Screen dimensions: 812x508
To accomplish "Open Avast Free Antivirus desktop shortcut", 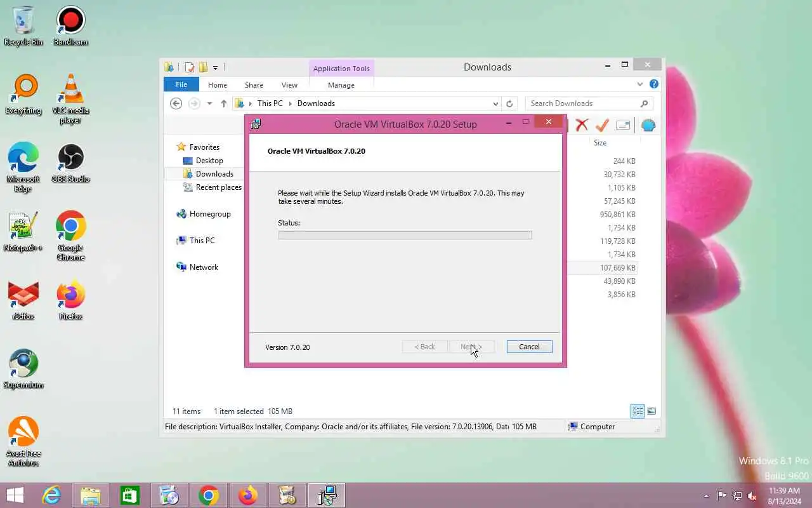I will coord(23,441).
